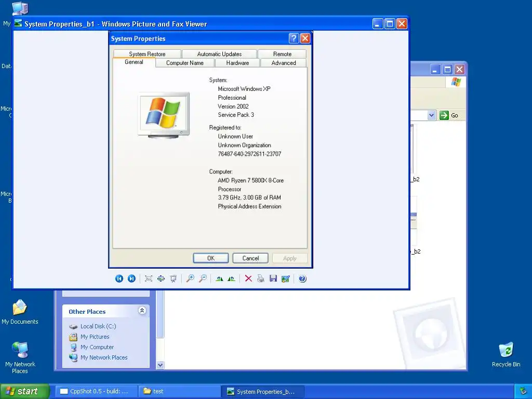Click the "Service Pack 3" text
This screenshot has height=399, width=532.
[x=236, y=115]
